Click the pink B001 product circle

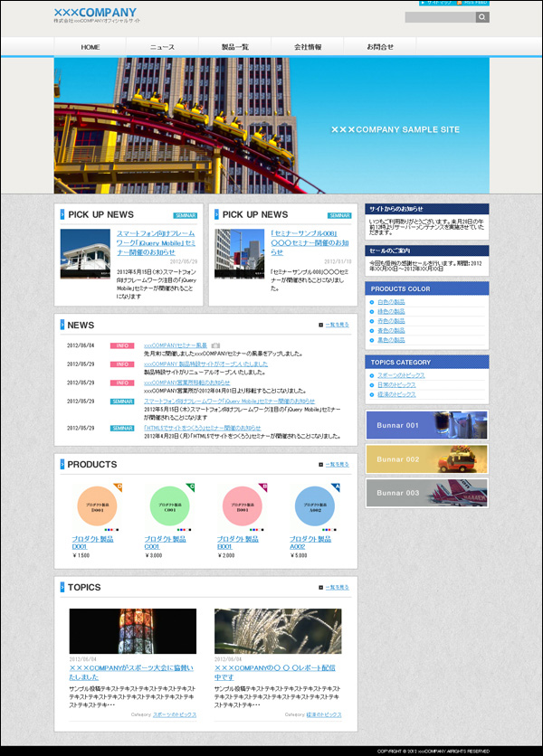pyautogui.click(x=243, y=506)
